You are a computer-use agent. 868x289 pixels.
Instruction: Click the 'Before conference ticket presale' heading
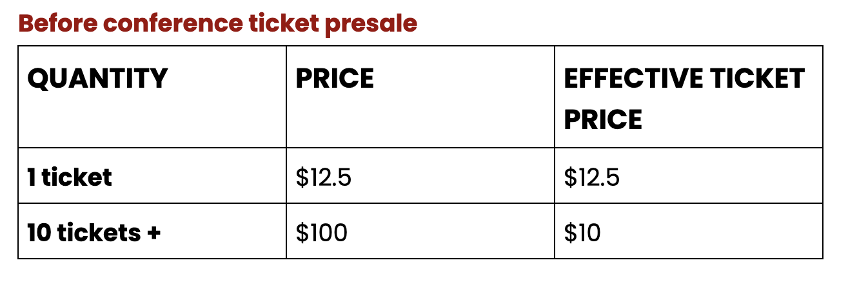(218, 23)
